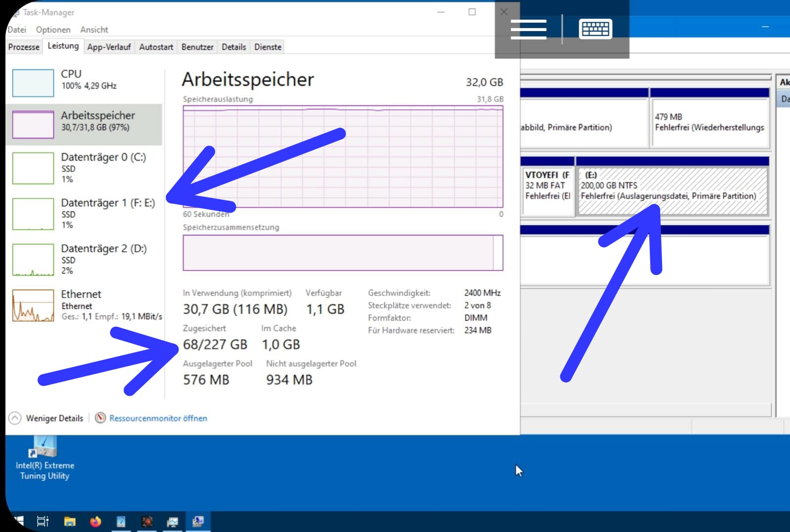Click the Task-Manager icon in the taskbar
Image resolution: width=790 pixels, height=532 pixels.
tap(172, 521)
